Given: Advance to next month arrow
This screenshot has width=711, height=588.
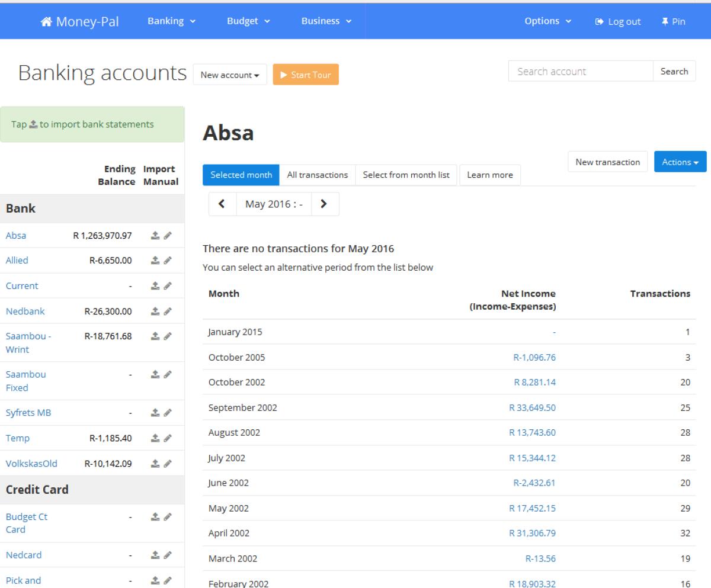Looking at the screenshot, I should (324, 204).
